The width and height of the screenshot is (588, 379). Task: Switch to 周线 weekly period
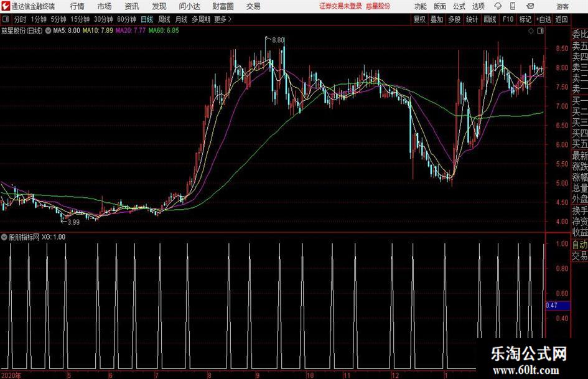point(164,19)
